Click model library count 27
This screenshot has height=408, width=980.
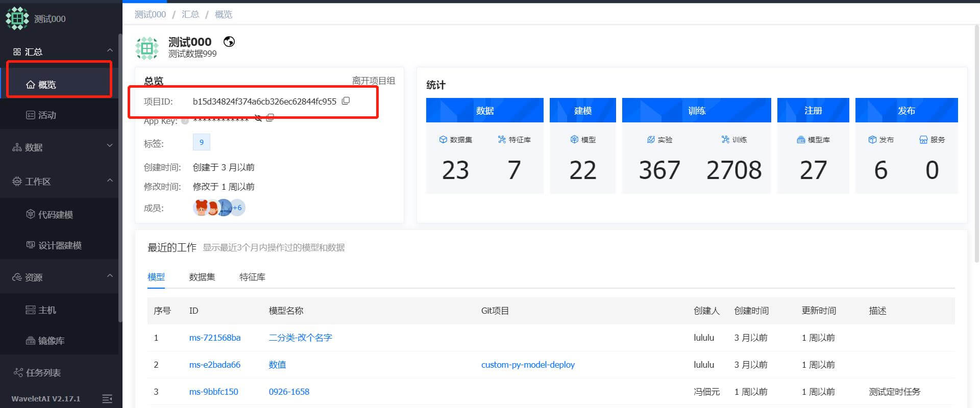[x=813, y=170]
